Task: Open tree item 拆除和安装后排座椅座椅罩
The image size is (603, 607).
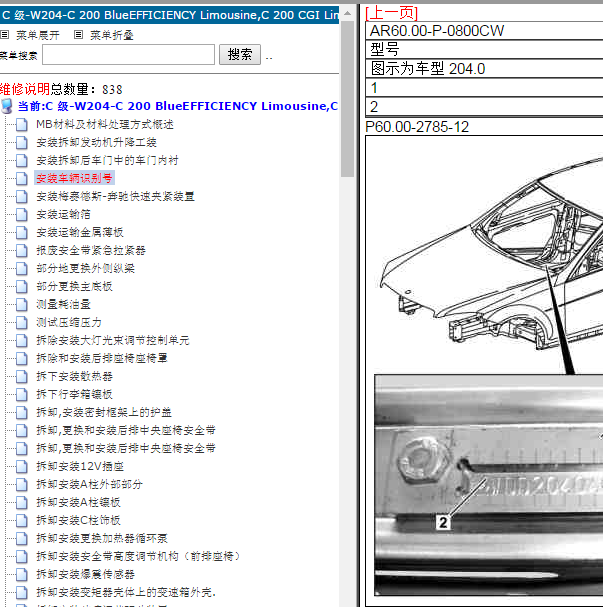Action: [x=102, y=358]
